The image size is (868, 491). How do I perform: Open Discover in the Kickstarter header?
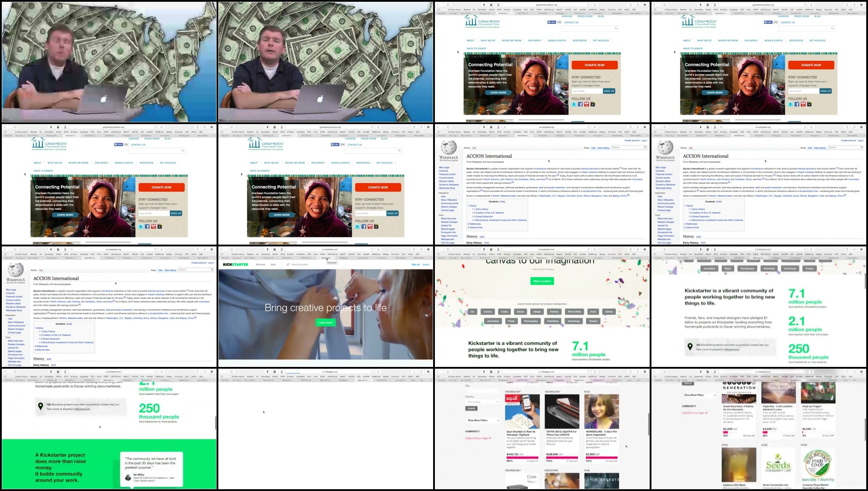point(261,265)
